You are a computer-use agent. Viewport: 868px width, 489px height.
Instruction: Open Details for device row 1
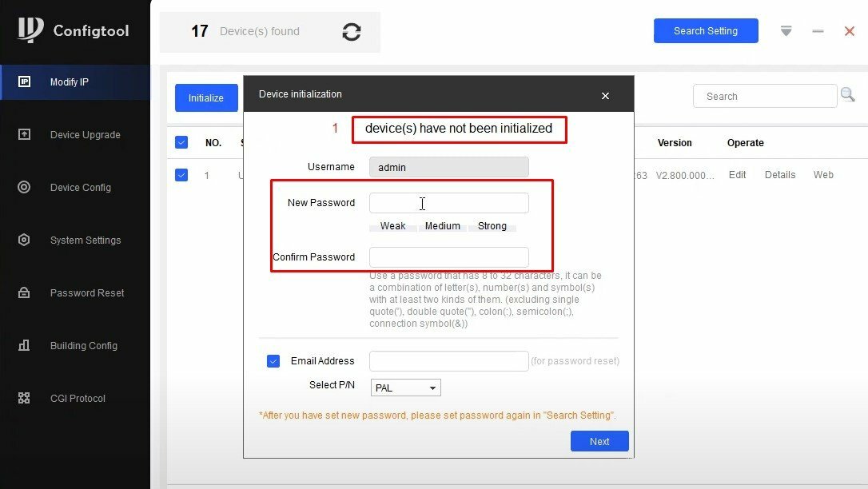[780, 175]
